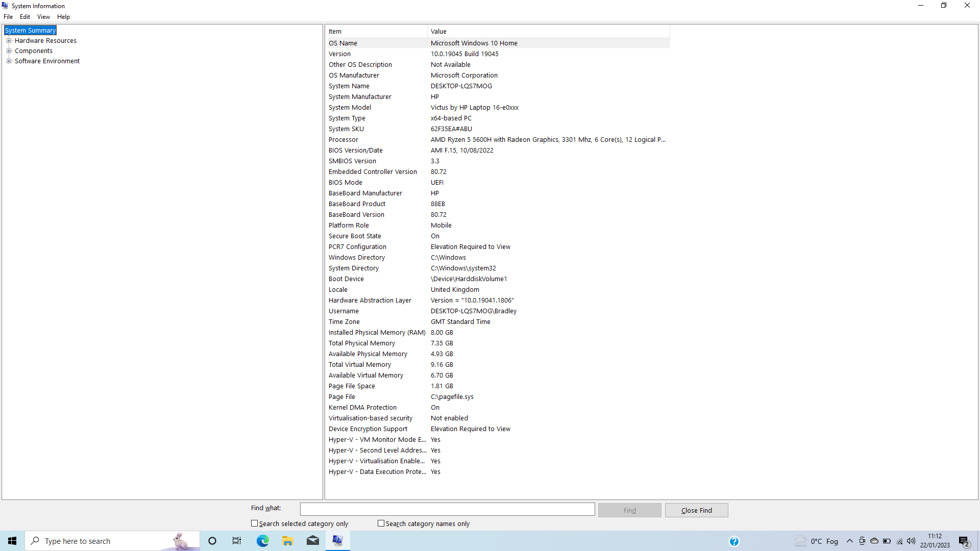The image size is (980, 551).
Task: Enable Search selected category only
Action: click(254, 523)
